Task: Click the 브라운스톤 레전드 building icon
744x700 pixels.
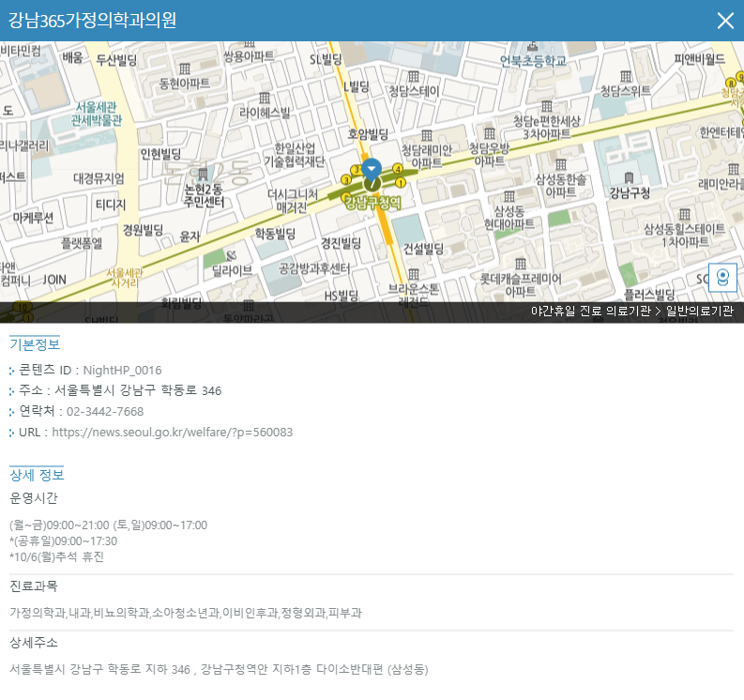Action: tap(414, 274)
